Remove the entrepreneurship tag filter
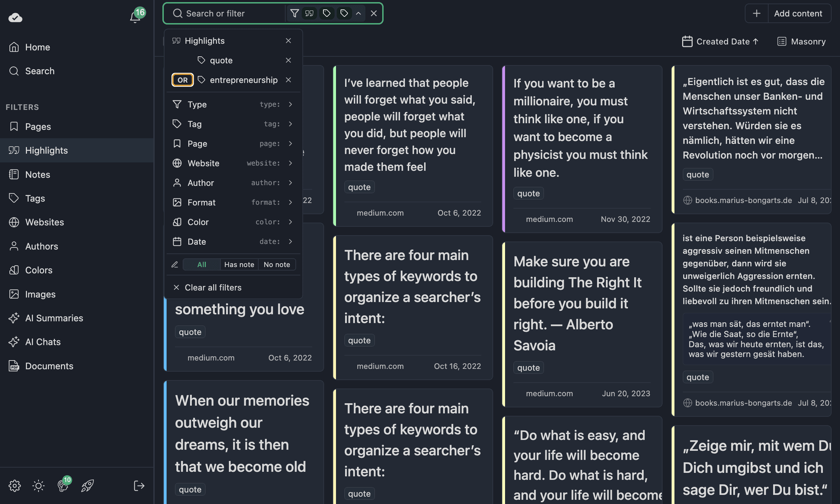 click(288, 80)
